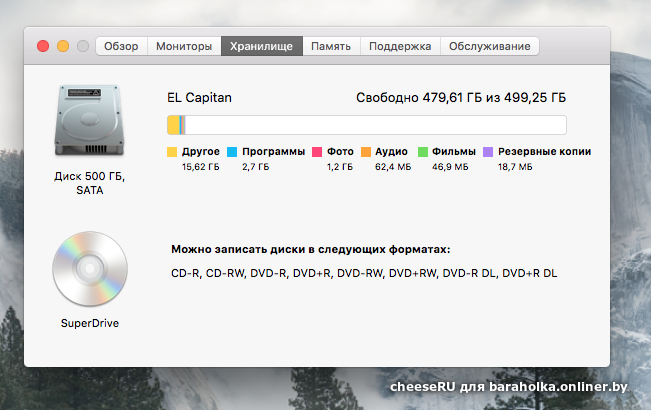Minimize window with the yellow button

[x=63, y=46]
